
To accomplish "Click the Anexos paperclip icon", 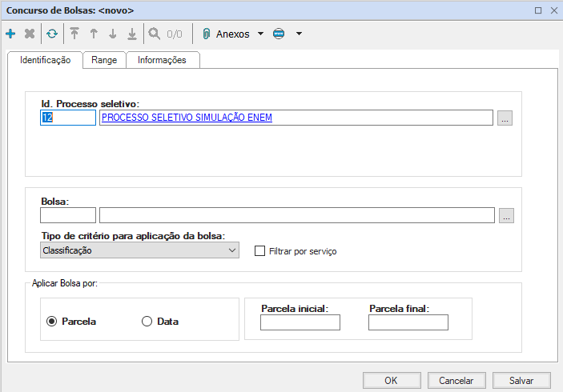I will (206, 34).
